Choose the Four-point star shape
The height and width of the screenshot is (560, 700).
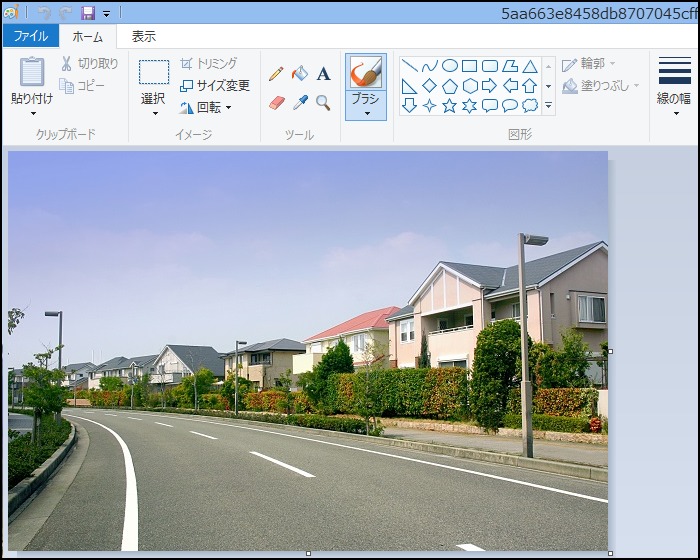[429, 106]
